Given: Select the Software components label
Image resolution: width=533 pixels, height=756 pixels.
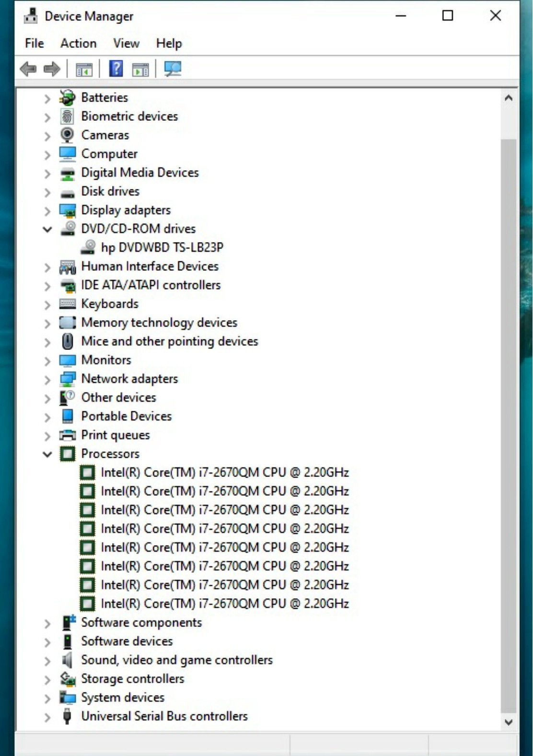Looking at the screenshot, I should [x=141, y=622].
